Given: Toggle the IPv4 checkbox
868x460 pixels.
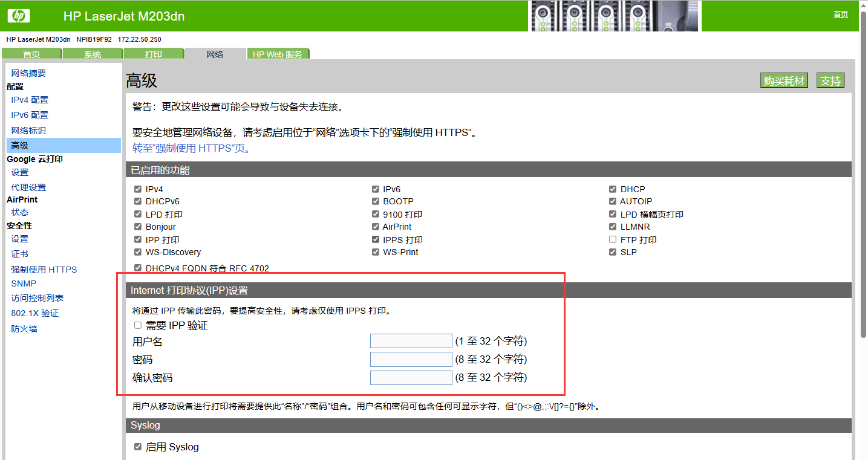Looking at the screenshot, I should tap(138, 189).
